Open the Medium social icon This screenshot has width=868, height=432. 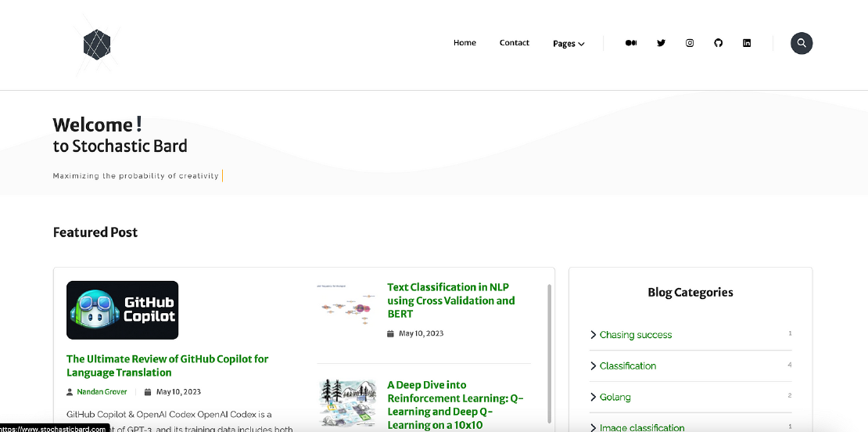point(630,42)
